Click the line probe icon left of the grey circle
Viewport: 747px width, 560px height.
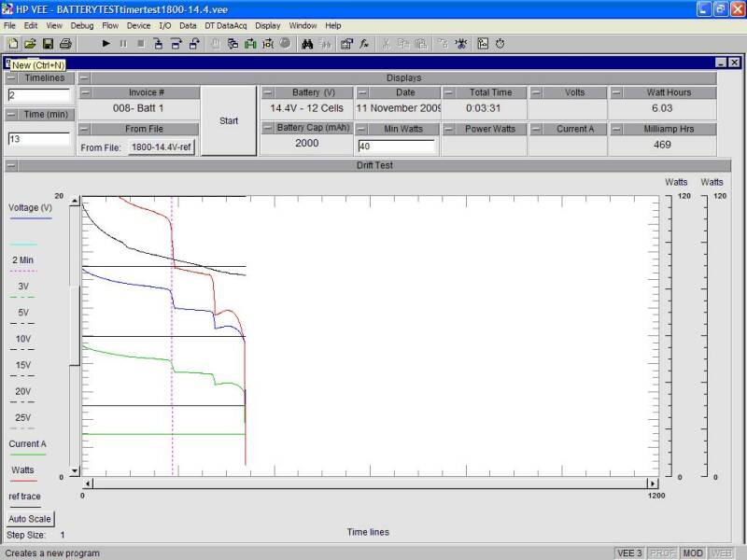(268, 44)
